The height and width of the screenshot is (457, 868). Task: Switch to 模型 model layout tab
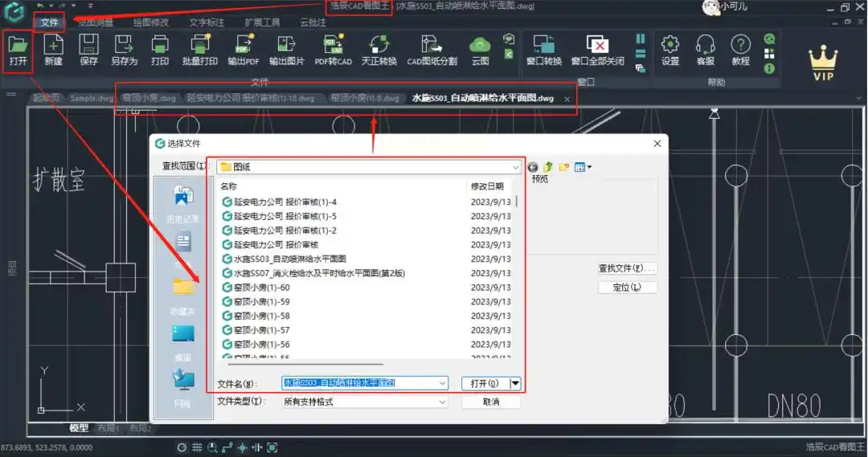pos(79,428)
